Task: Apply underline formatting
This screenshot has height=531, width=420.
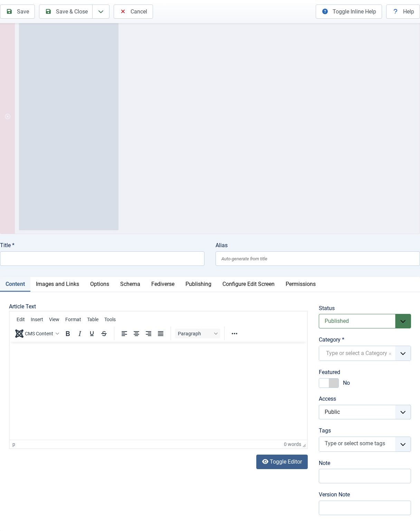Action: [x=92, y=334]
